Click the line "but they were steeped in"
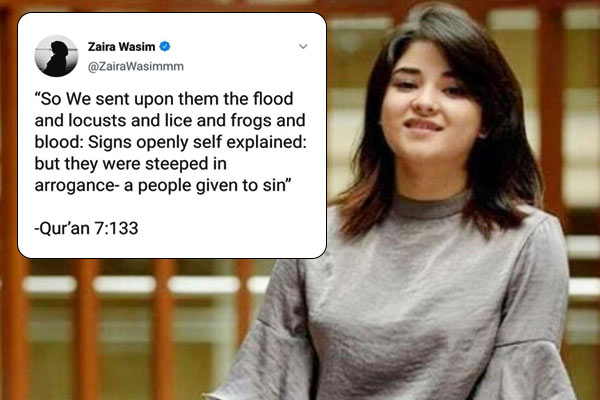The image size is (600, 400). [130, 164]
